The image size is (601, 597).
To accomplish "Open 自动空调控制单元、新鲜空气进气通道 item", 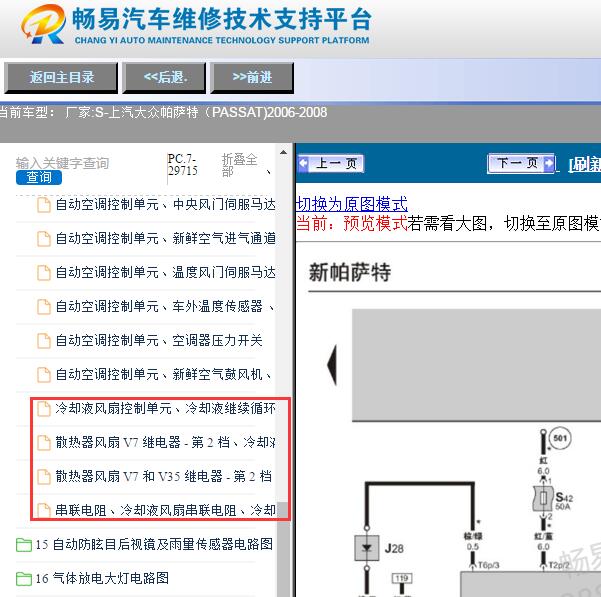I will point(165,239).
